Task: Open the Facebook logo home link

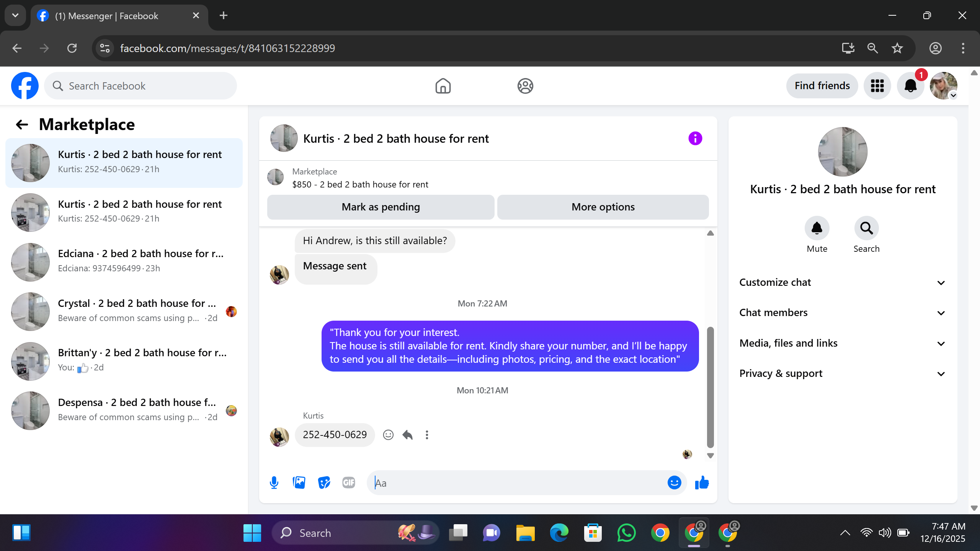Action: pyautogui.click(x=25, y=86)
